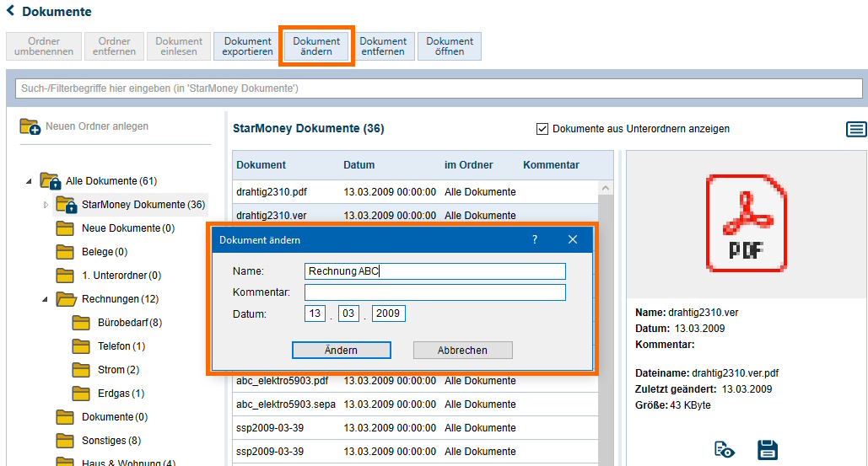Click the 1. Unterordner folder icon
Image resolution: width=868 pixels, height=466 pixels.
click(x=65, y=276)
